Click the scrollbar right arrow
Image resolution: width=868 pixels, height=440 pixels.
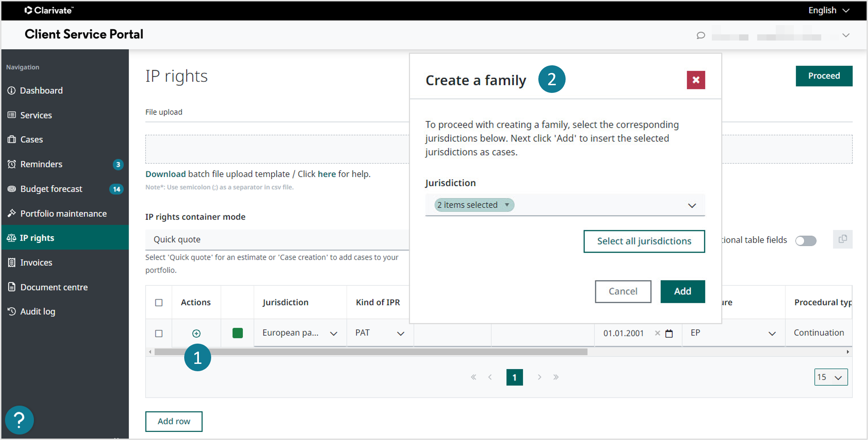pos(848,352)
